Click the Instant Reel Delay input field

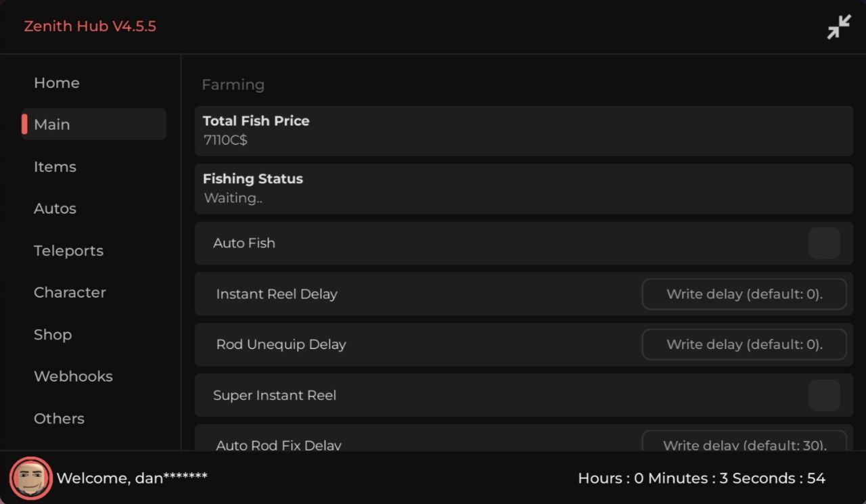744,294
